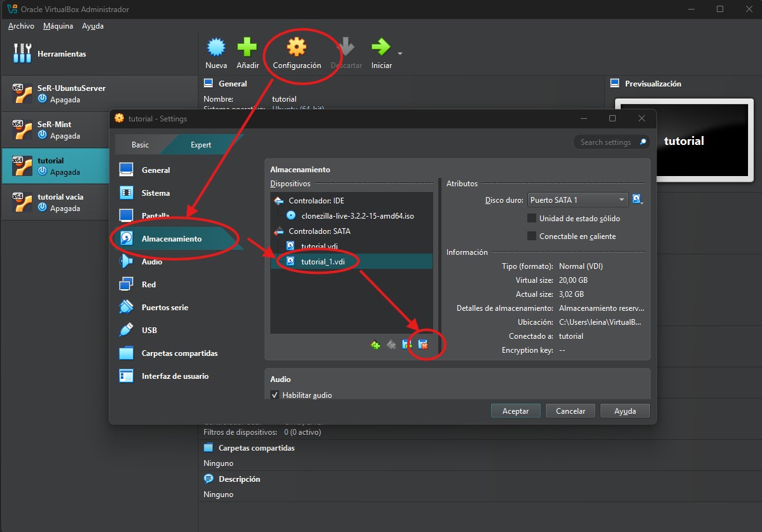Click the Ayuda button in Settings dialog
This screenshot has height=532, width=762.
(x=625, y=411)
